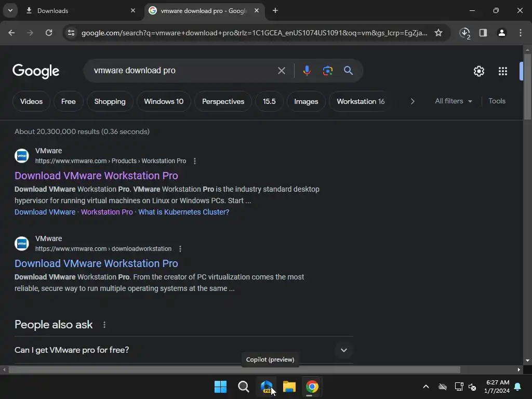
Task: Open the tab search dropdown
Action: tap(10, 10)
